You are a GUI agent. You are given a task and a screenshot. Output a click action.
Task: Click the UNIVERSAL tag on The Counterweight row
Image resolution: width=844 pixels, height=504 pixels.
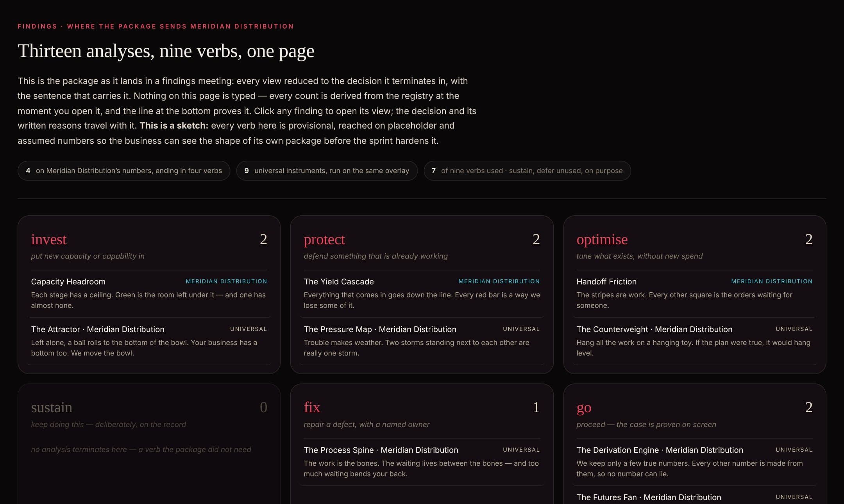[794, 329]
